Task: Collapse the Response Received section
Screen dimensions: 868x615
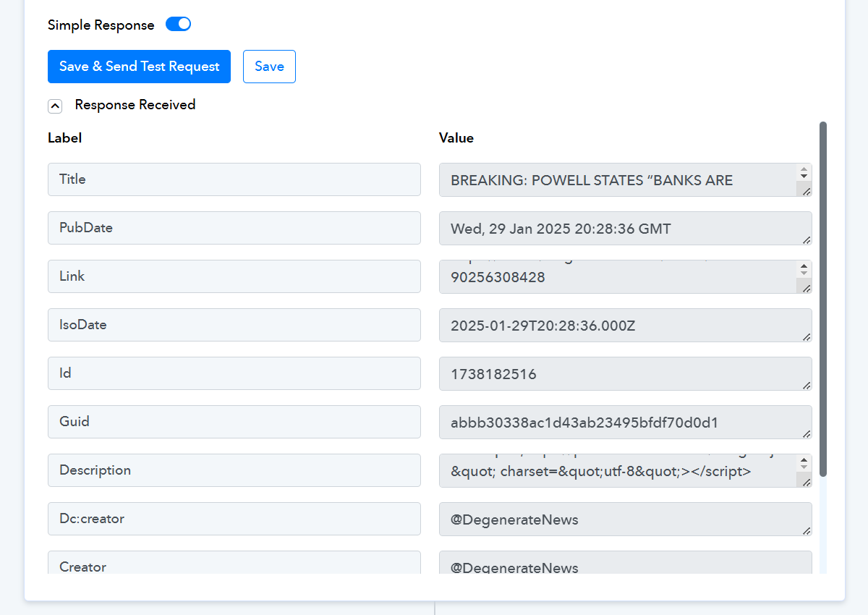Action: 55,106
